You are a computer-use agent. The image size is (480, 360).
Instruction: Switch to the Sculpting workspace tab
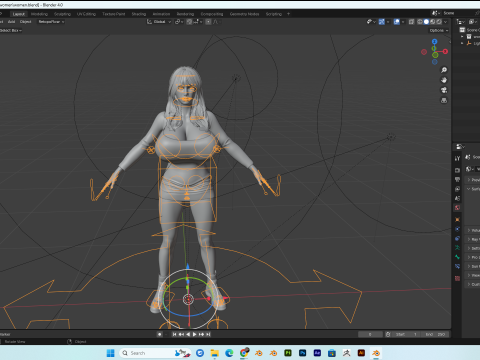(x=62, y=14)
